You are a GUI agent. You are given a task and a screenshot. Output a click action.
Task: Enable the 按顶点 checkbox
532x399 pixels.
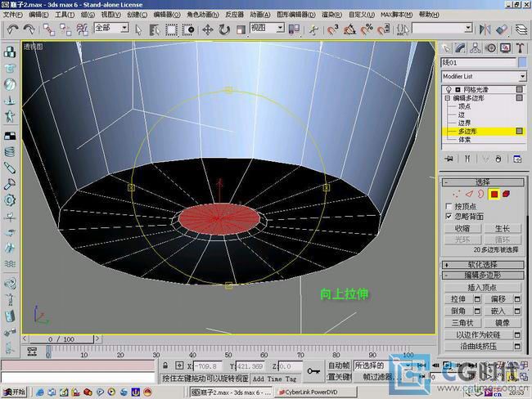[449, 206]
